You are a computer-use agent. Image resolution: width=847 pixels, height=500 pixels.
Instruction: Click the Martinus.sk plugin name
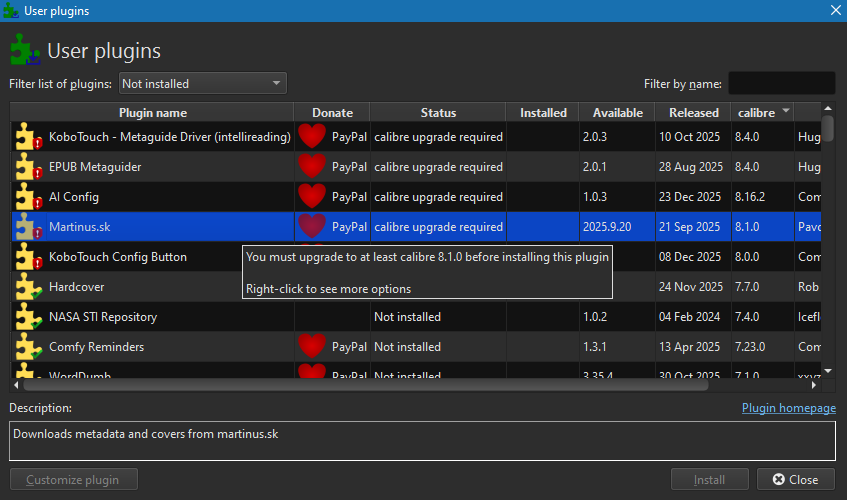tap(79, 227)
